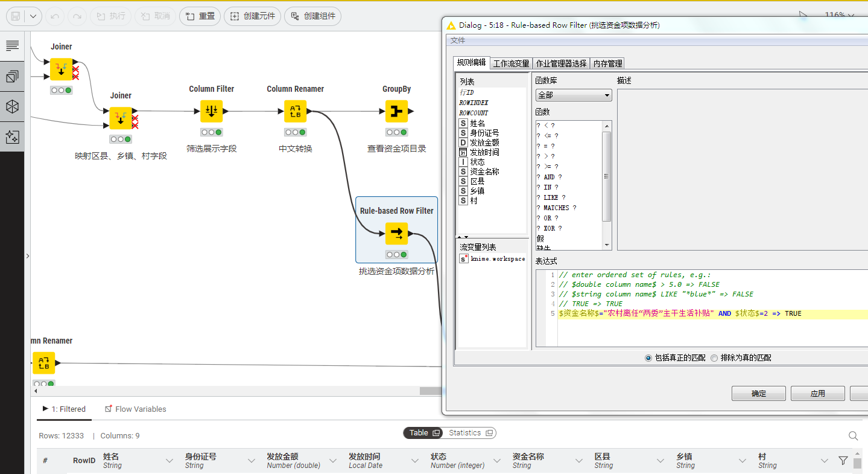Click the Column Renamer node icon

pos(295,111)
